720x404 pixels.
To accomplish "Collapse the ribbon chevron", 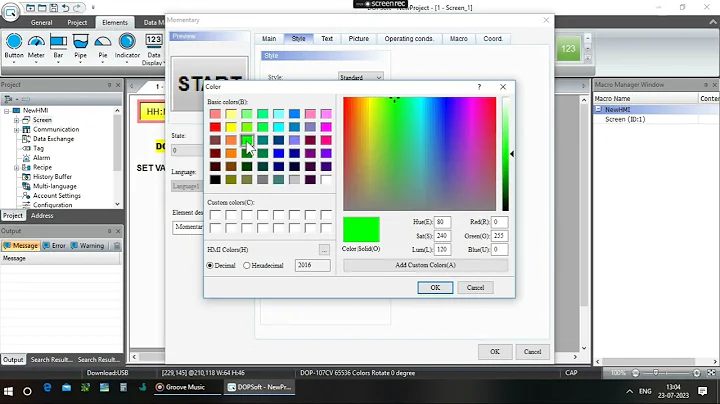I will 713,22.
